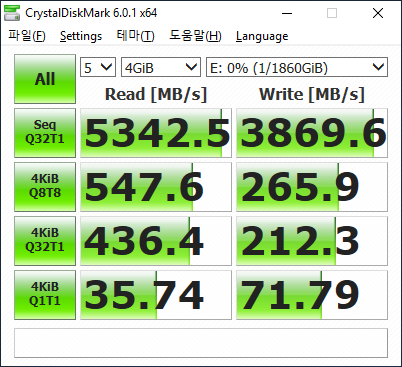Click the empty comment field at bottom
The width and height of the screenshot is (402, 367).
tap(201, 343)
